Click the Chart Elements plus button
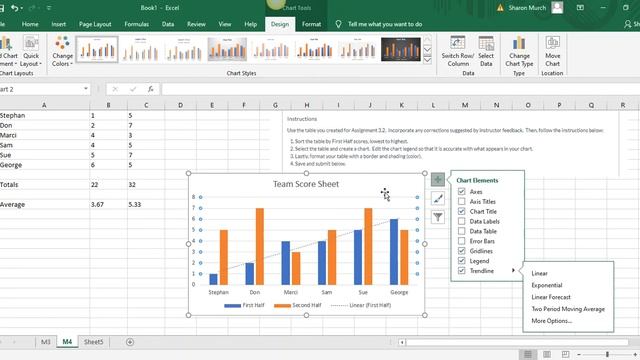The height and width of the screenshot is (360, 640). (438, 179)
